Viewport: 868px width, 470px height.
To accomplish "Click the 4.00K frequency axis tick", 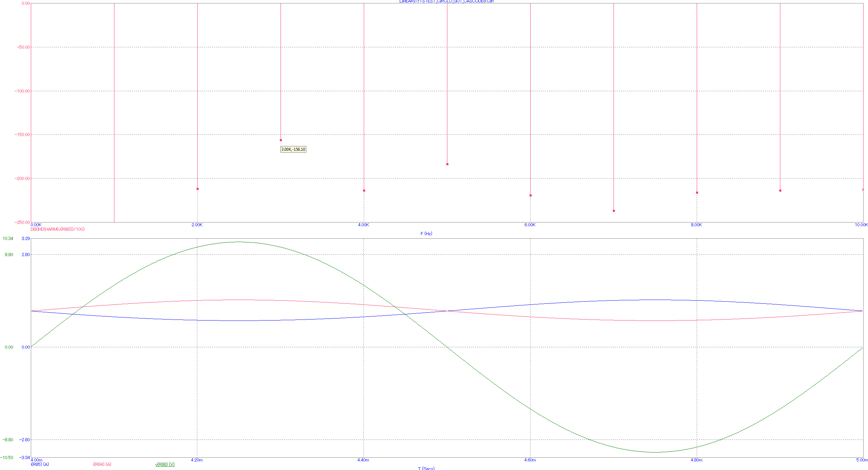I will click(x=363, y=225).
